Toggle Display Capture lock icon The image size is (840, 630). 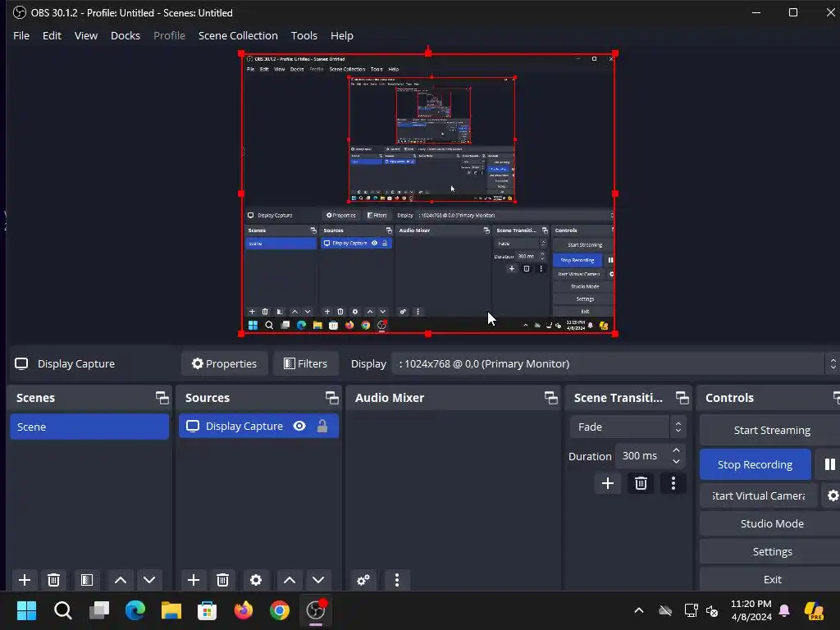pos(322,426)
